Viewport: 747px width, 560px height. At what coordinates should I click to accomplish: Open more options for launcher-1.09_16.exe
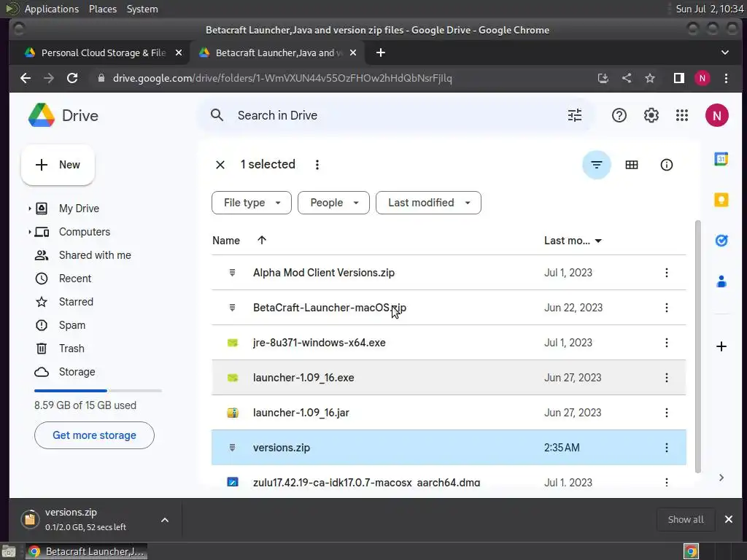(x=666, y=378)
